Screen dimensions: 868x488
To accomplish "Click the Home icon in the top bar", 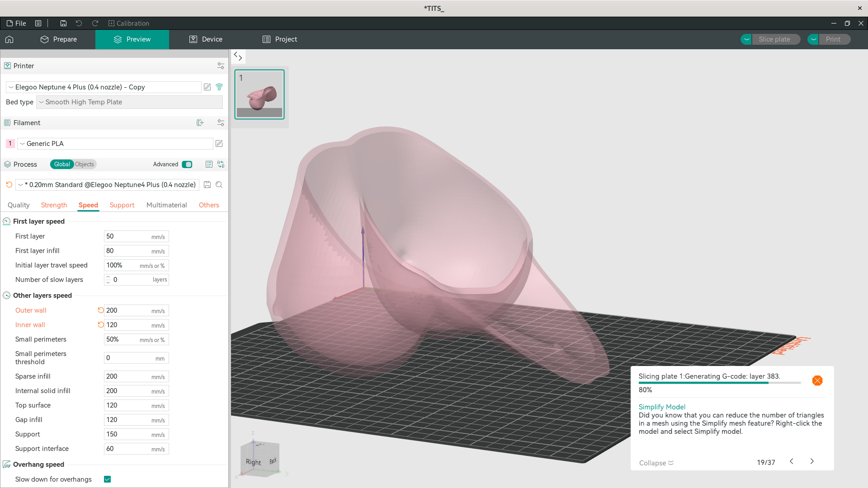I will tap(9, 39).
